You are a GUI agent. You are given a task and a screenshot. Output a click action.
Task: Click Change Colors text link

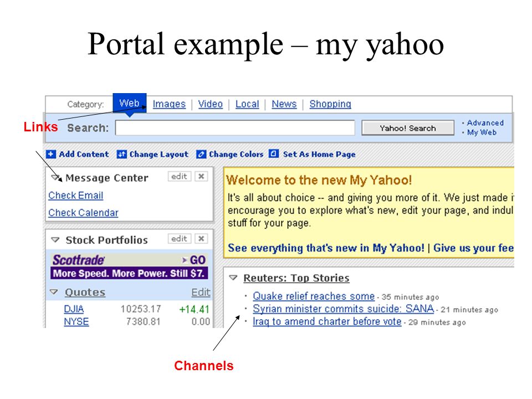tap(236, 154)
